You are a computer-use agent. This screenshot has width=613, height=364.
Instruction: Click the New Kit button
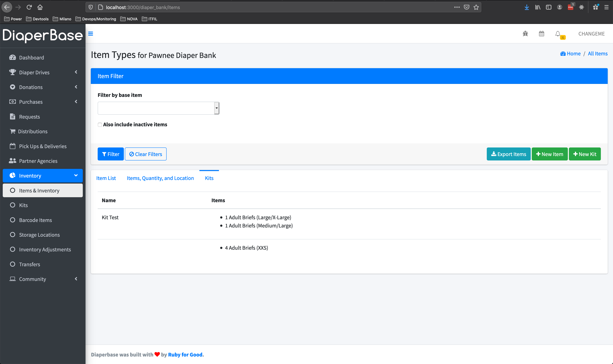click(x=585, y=154)
